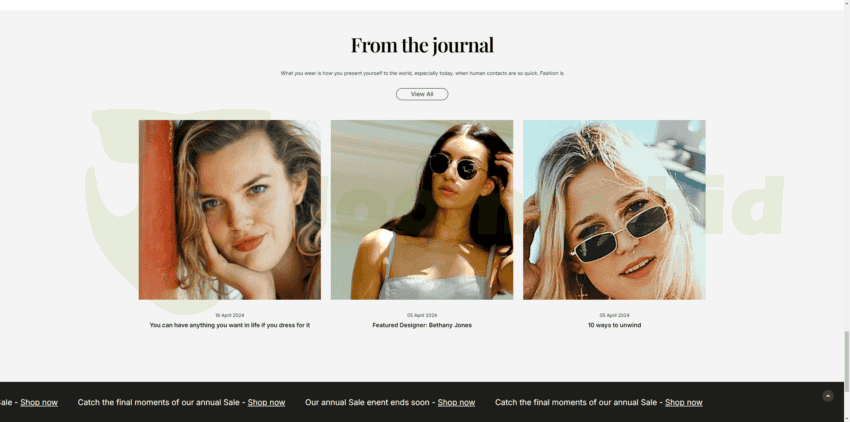Read 'You can have anything you want' article
The width and height of the screenshot is (850, 422).
tap(230, 325)
